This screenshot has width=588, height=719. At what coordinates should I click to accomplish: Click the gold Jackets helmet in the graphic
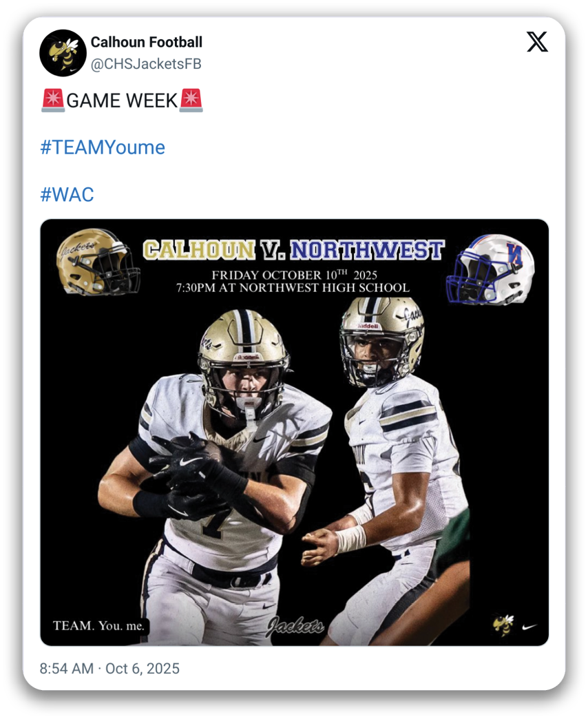98,262
